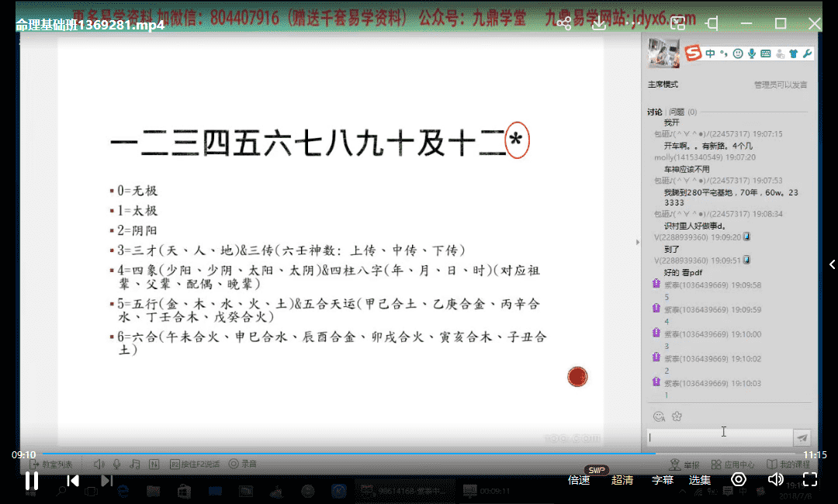Click the circular record icon in player bar
The image size is (838, 504).
pyautogui.click(x=739, y=479)
